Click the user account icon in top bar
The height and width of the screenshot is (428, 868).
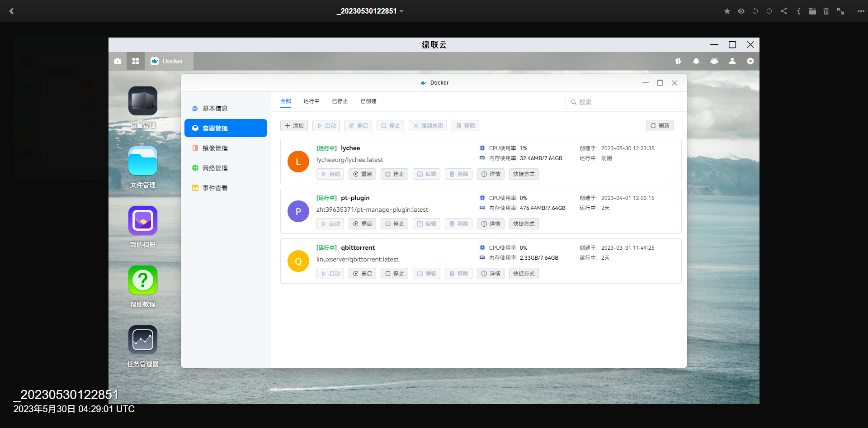click(x=732, y=61)
